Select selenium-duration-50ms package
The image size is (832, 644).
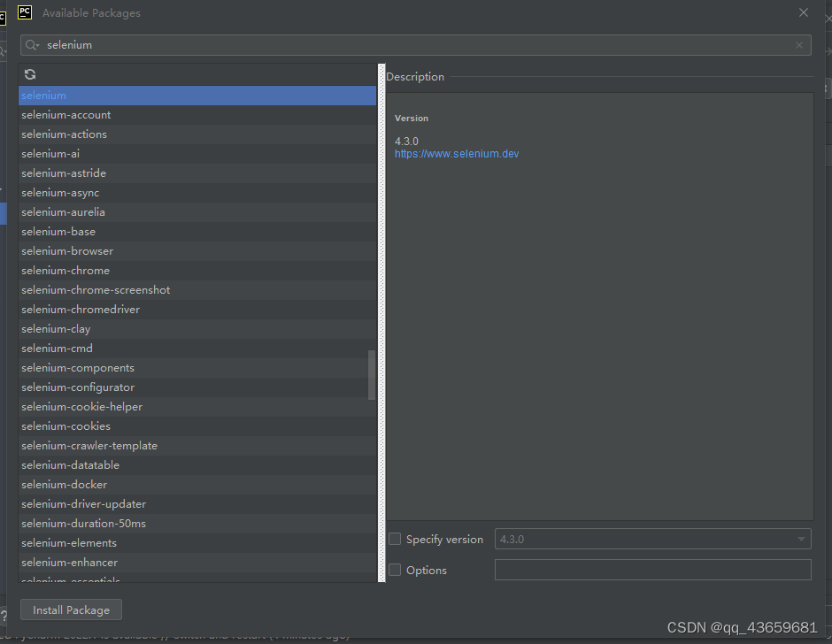point(197,523)
